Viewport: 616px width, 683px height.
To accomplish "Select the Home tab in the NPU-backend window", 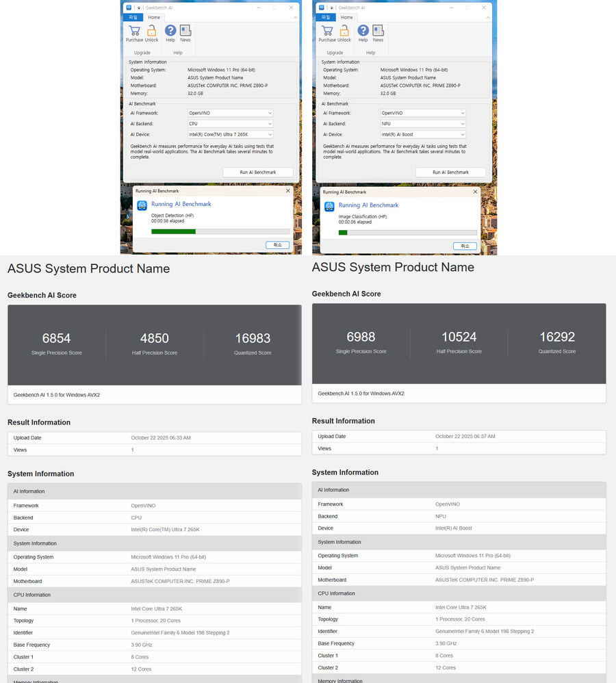I will pos(347,17).
